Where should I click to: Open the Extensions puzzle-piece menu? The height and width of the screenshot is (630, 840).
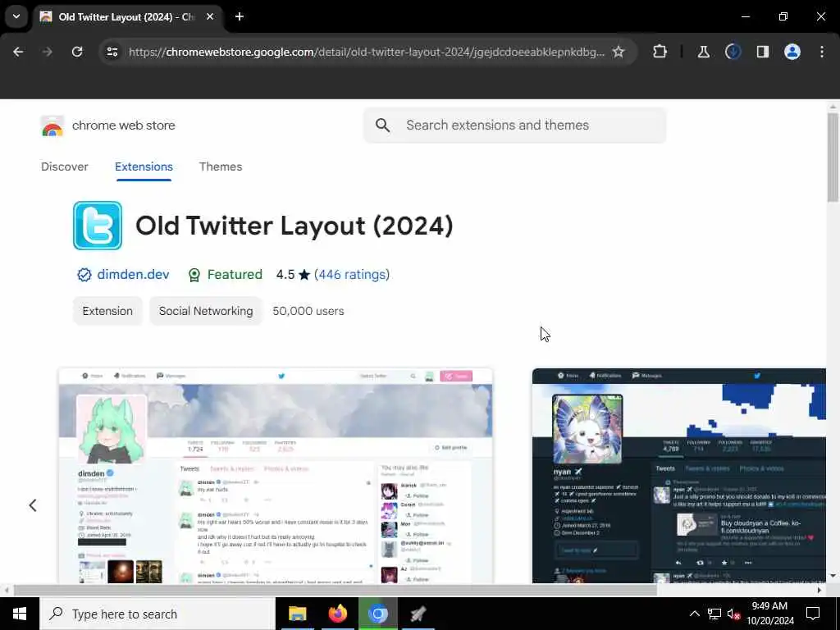(660, 52)
